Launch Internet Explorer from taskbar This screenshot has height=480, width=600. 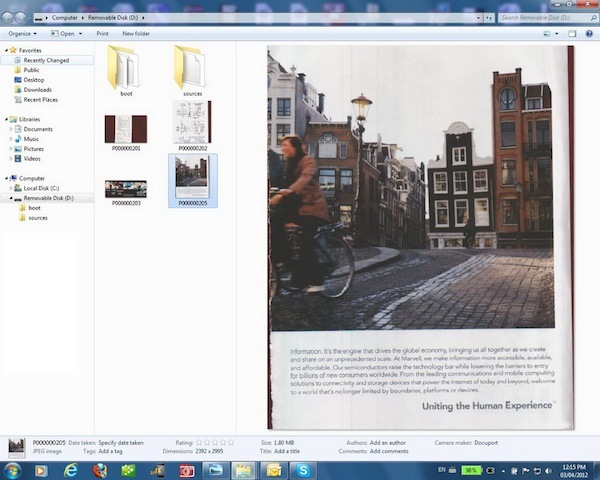71,469
